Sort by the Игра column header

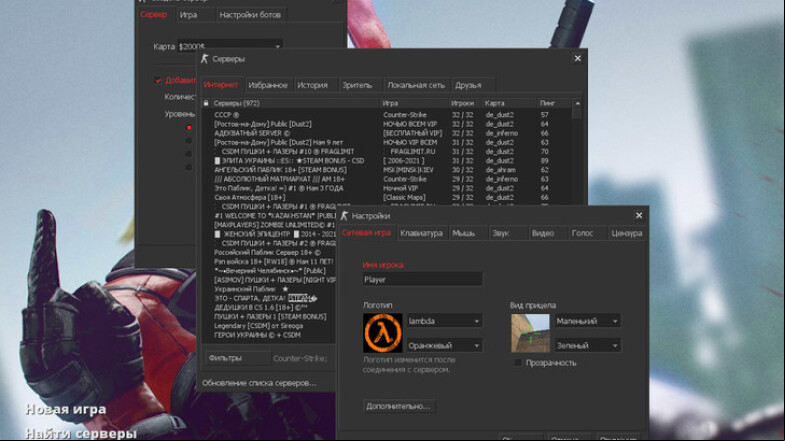(x=415, y=103)
